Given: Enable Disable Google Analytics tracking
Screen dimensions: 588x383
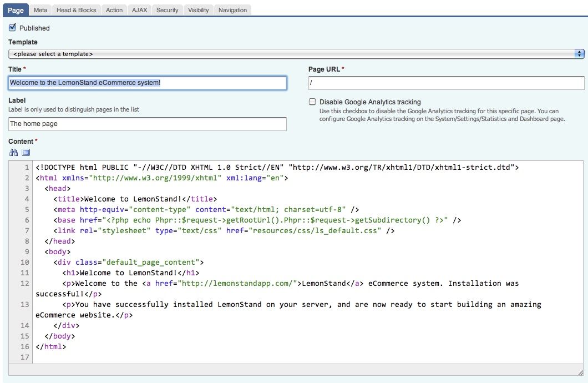Looking at the screenshot, I should pos(312,102).
